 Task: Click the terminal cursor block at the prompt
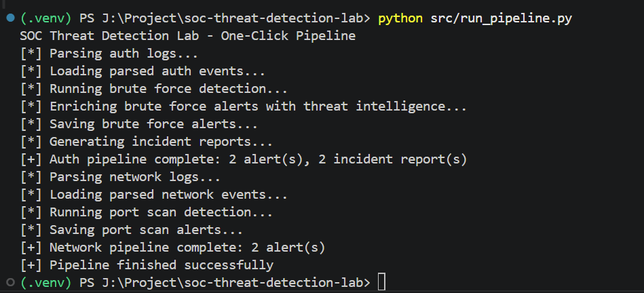pos(382,282)
